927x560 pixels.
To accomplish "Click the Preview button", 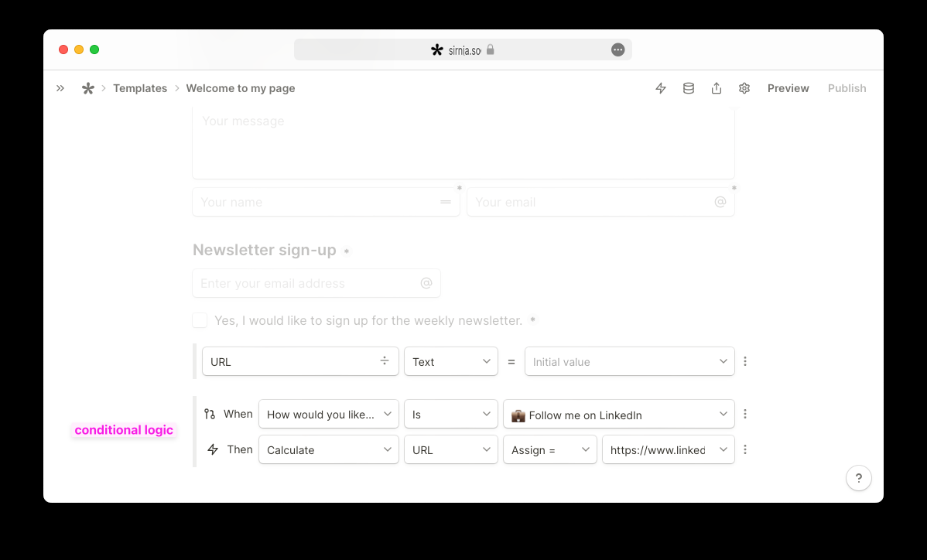I will (x=788, y=88).
